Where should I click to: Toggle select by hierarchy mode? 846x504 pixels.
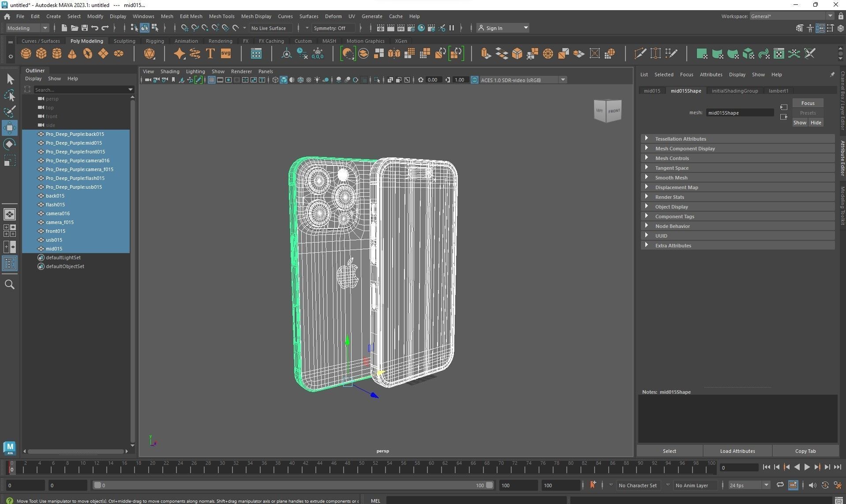click(x=134, y=28)
